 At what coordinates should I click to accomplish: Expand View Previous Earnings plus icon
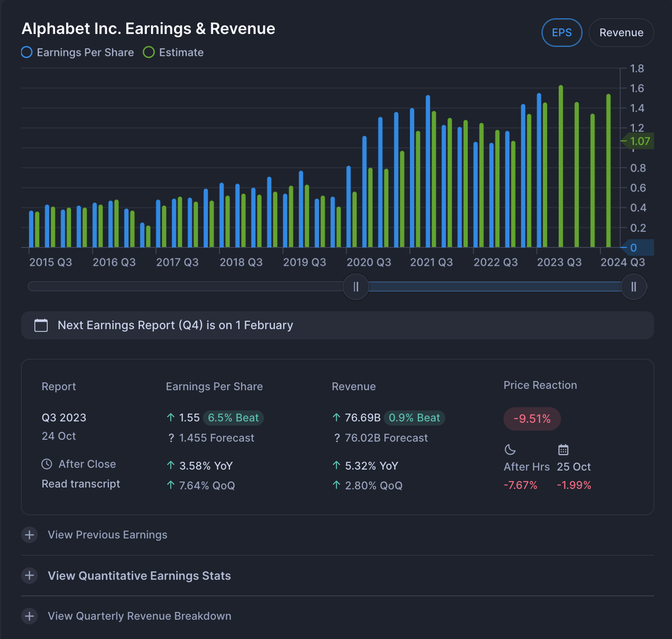pos(29,535)
